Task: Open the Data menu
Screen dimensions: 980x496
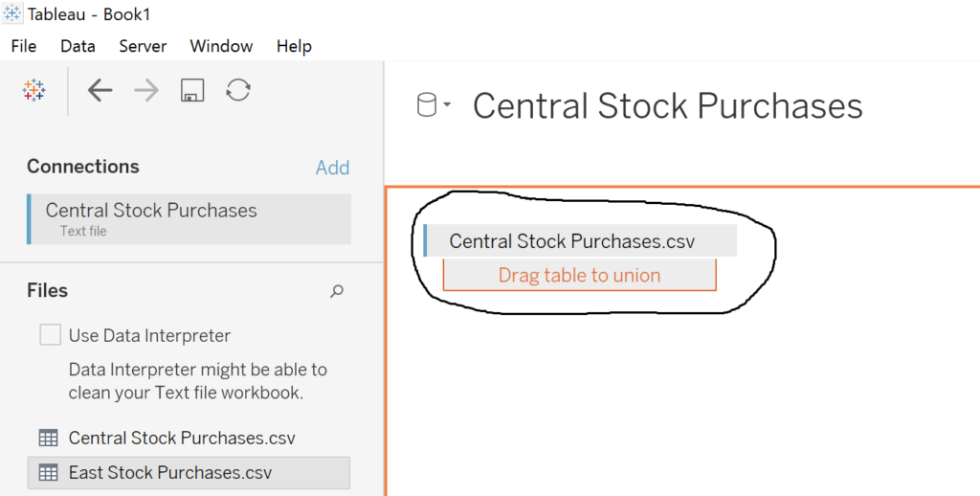Action: 78,46
